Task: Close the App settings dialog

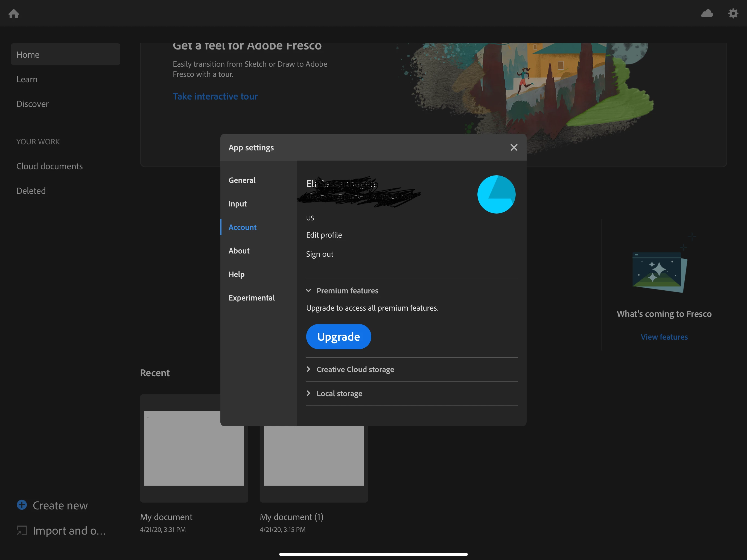Action: (514, 147)
